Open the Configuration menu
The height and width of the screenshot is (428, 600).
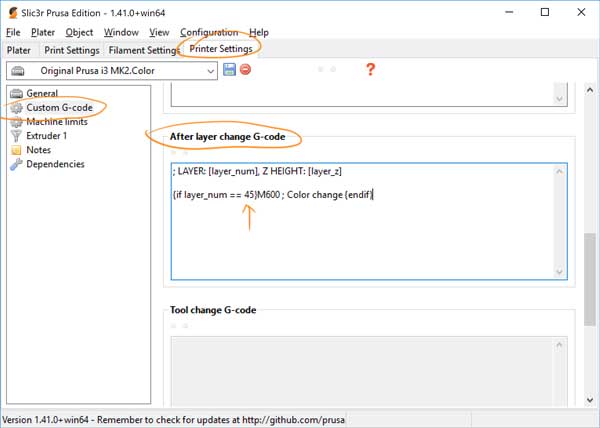209,33
